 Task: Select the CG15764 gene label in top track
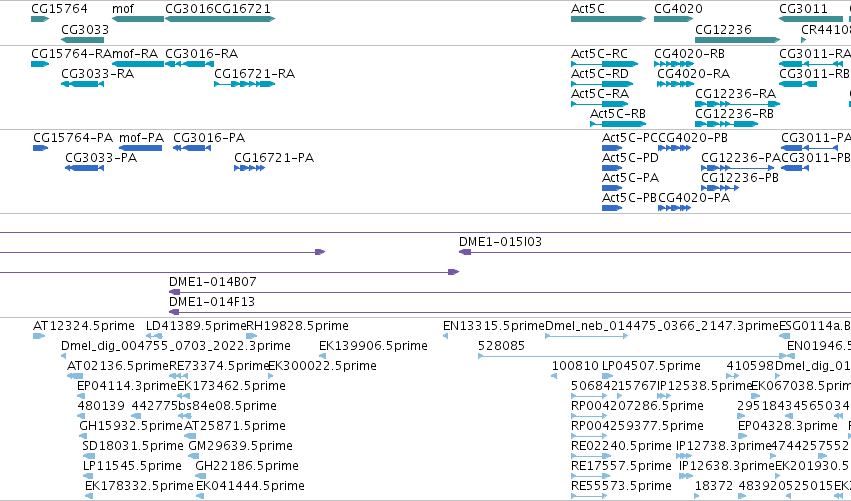coord(59,9)
